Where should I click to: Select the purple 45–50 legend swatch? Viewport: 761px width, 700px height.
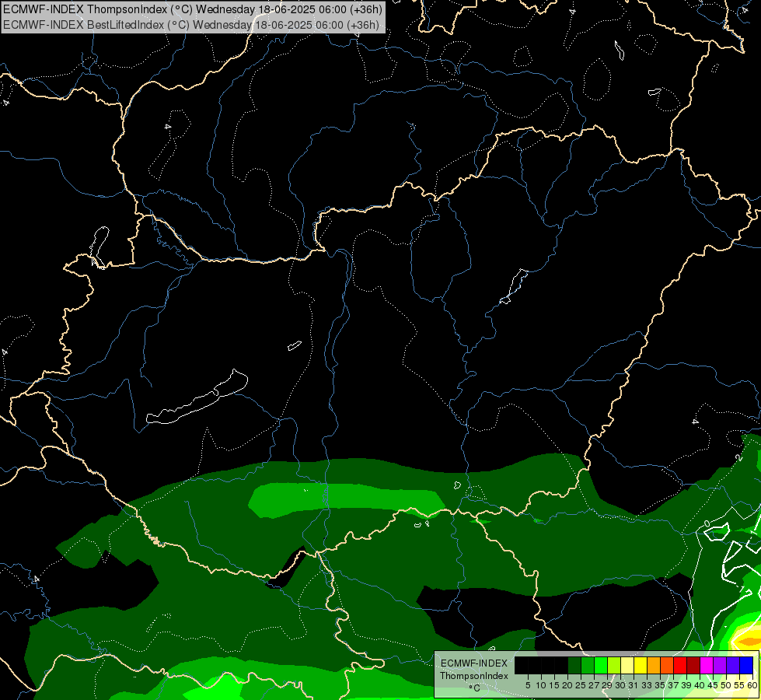click(720, 665)
